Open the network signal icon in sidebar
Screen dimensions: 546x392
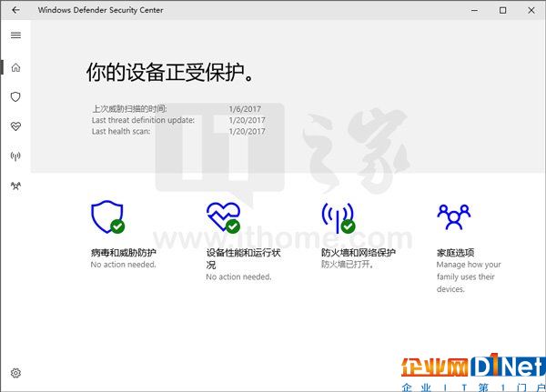pyautogui.click(x=15, y=156)
